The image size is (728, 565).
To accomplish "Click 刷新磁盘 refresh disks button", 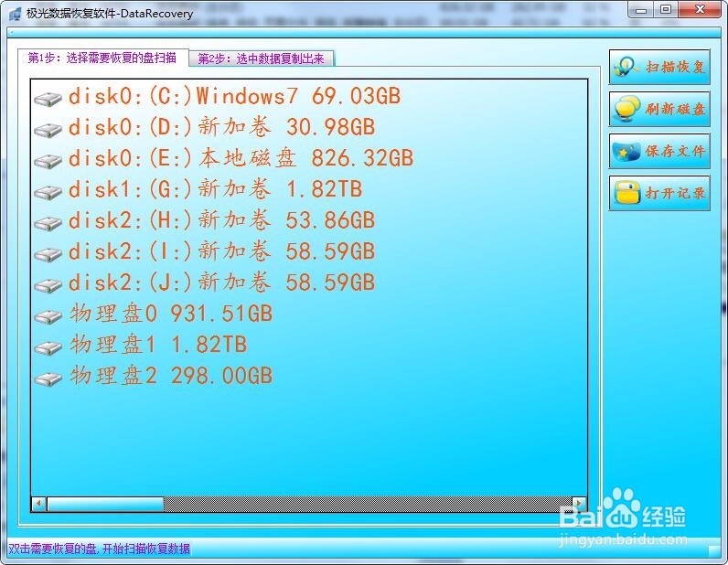I will (659, 109).
